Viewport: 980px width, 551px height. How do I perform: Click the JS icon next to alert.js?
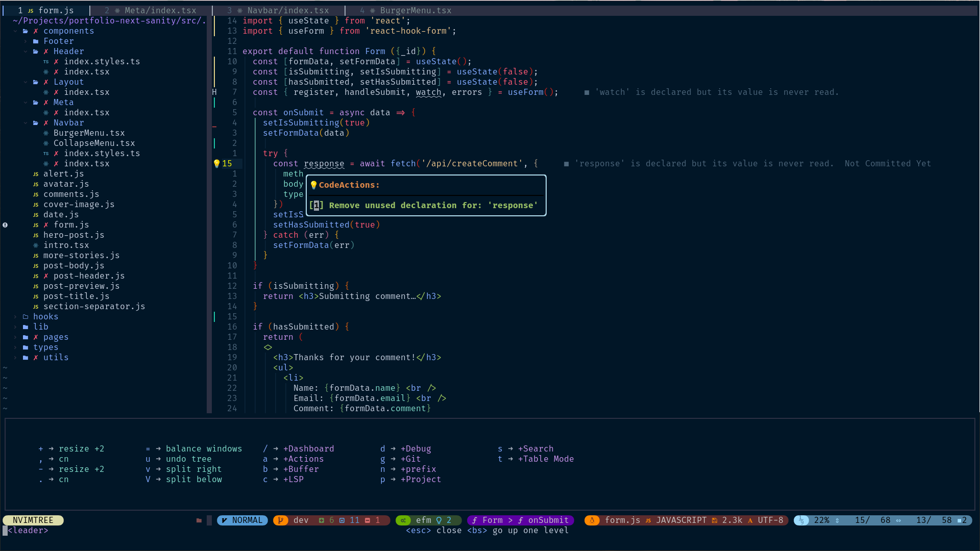click(36, 174)
